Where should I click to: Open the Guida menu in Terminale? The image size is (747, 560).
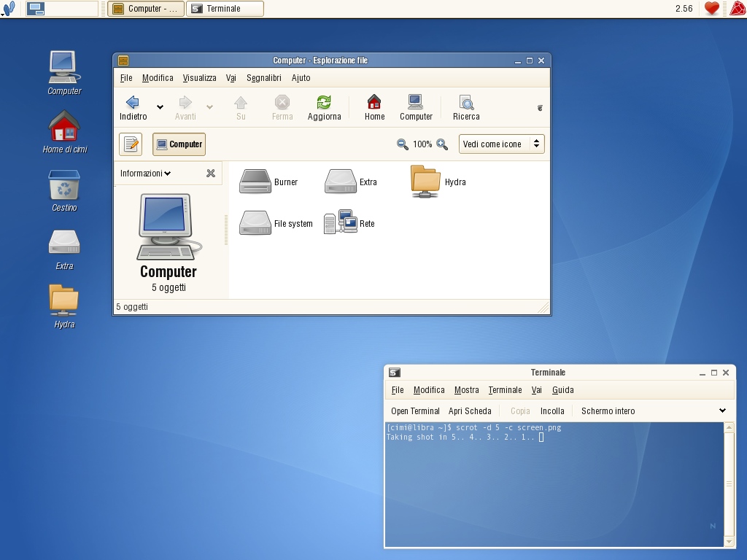click(562, 390)
